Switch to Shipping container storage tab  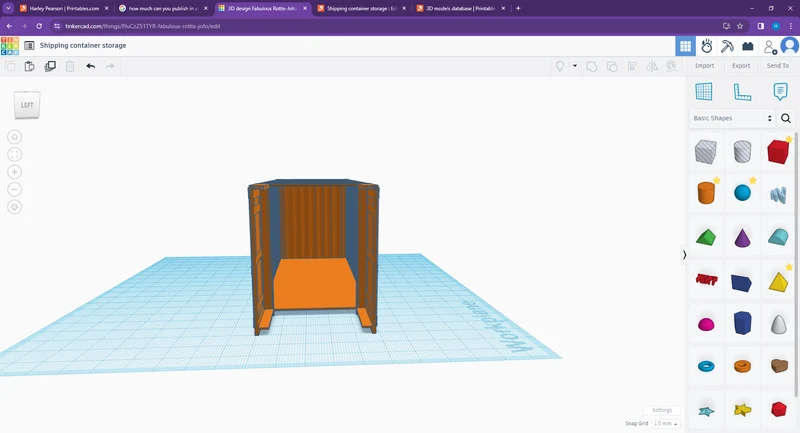pos(361,9)
